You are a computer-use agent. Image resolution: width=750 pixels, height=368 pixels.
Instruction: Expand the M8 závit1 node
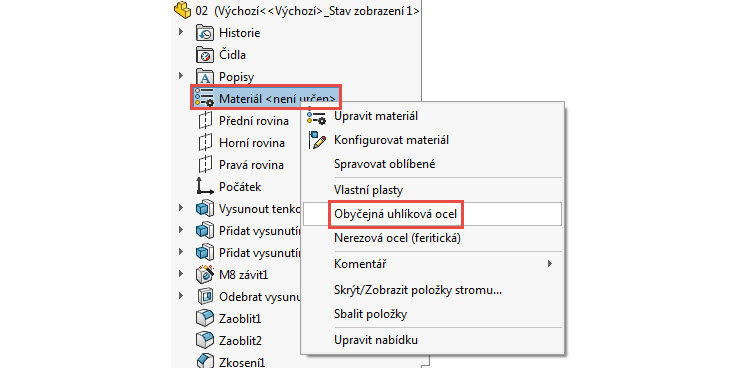click(x=181, y=273)
